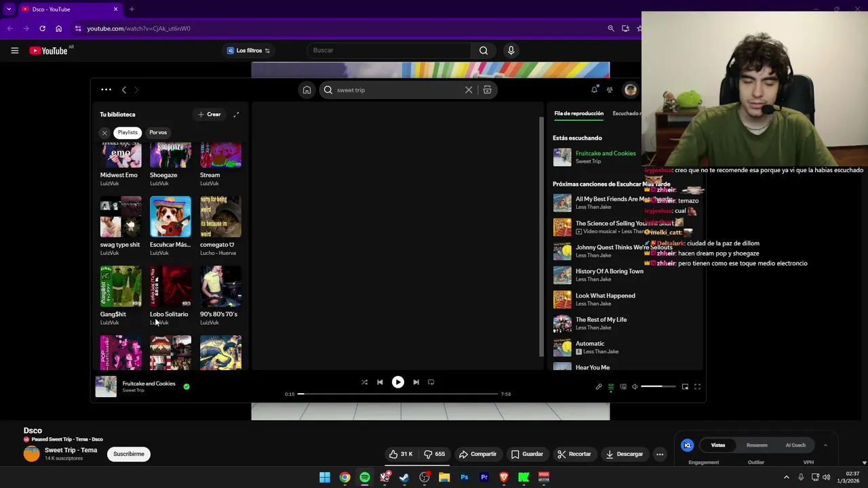This screenshot has height=488, width=868.
Task: Open Escuchar Más playlist with dog cover
Action: click(170, 226)
